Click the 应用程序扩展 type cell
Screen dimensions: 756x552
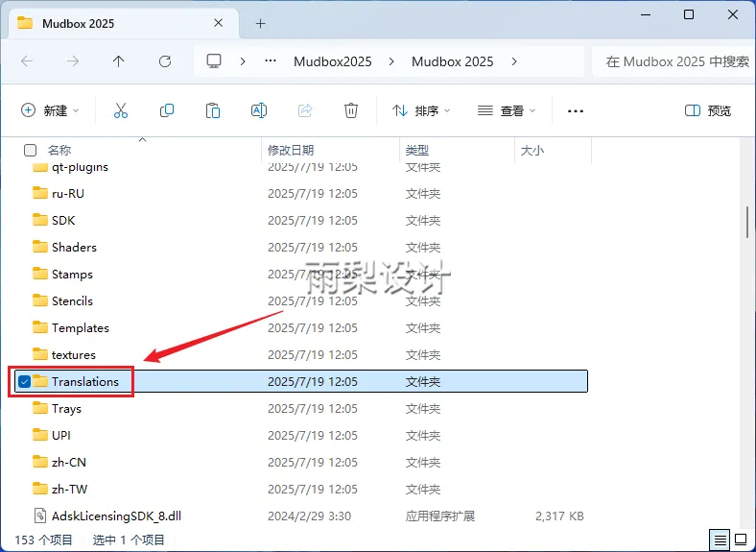(x=440, y=516)
